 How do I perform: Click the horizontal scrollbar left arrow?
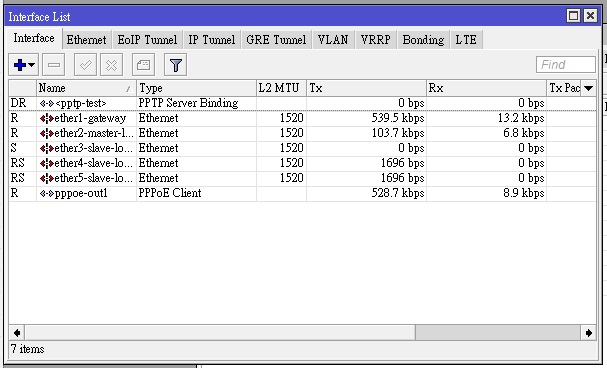[17, 333]
